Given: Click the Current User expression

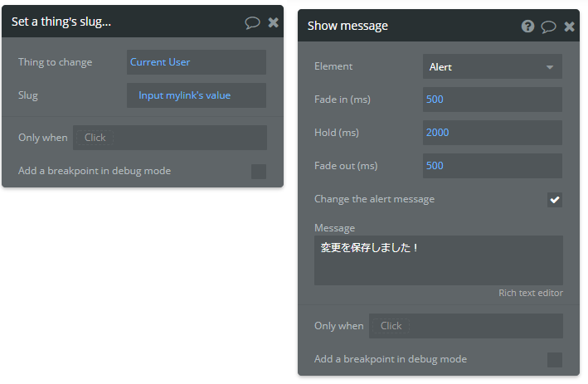Looking at the screenshot, I should coord(160,62).
